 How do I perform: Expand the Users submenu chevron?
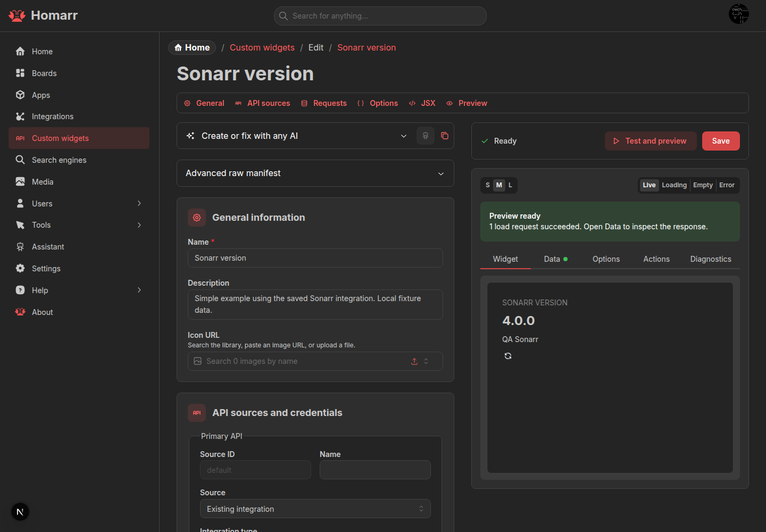[139, 203]
